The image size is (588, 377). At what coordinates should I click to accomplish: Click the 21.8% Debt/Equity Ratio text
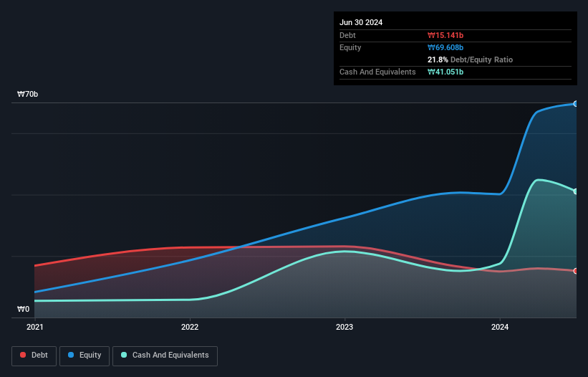(x=471, y=59)
